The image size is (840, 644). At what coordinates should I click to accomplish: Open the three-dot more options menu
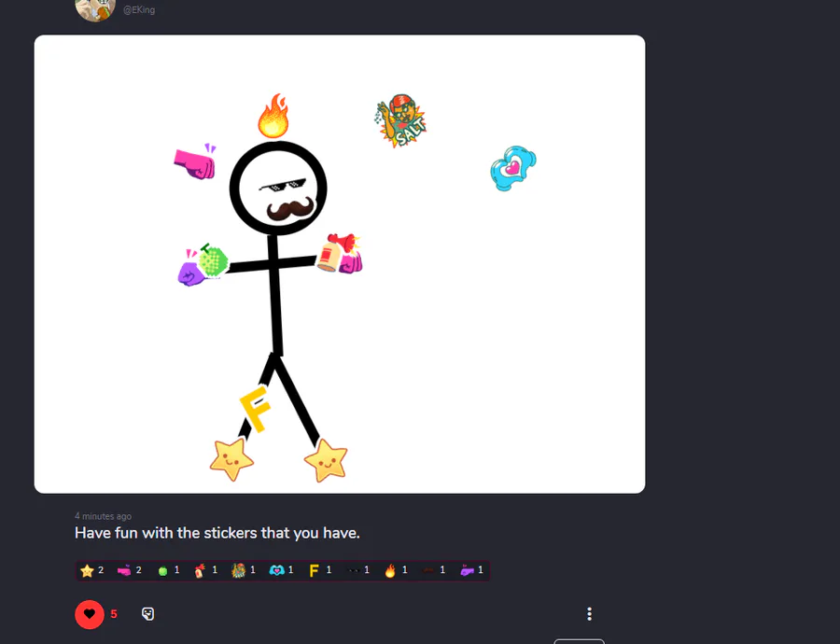pyautogui.click(x=589, y=614)
